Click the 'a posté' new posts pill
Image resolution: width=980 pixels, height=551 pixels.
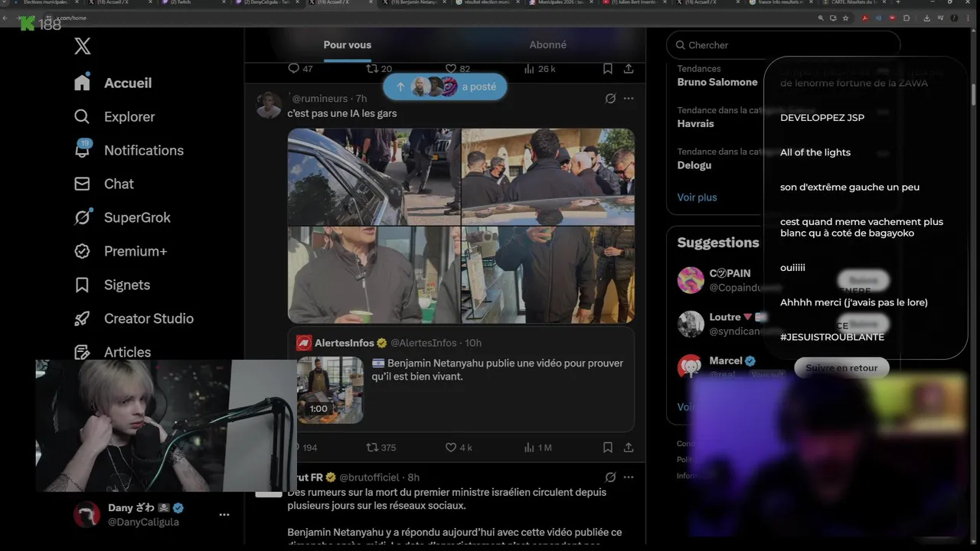(x=445, y=86)
